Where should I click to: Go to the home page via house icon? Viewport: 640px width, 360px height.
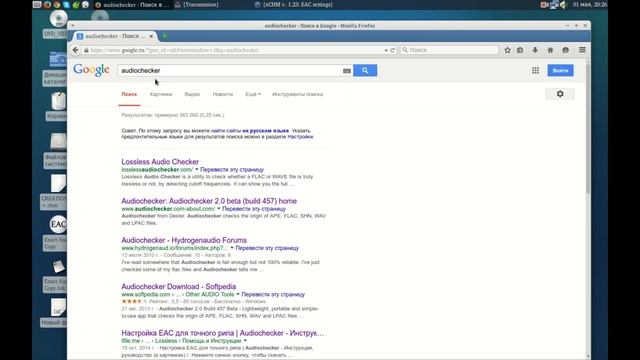point(550,50)
